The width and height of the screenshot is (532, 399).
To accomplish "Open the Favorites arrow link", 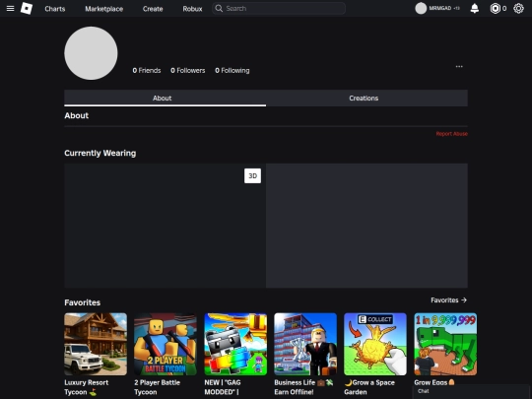I will pyautogui.click(x=448, y=300).
